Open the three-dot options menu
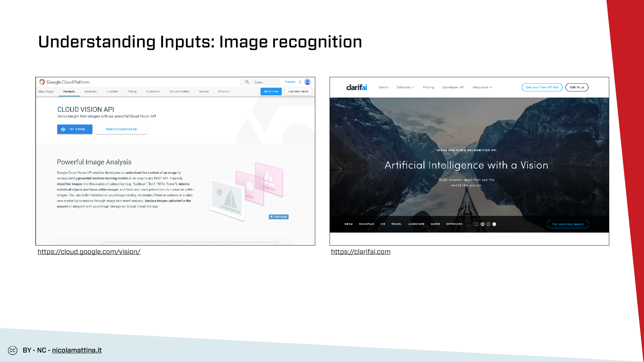The height and width of the screenshot is (362, 644). pos(300,82)
